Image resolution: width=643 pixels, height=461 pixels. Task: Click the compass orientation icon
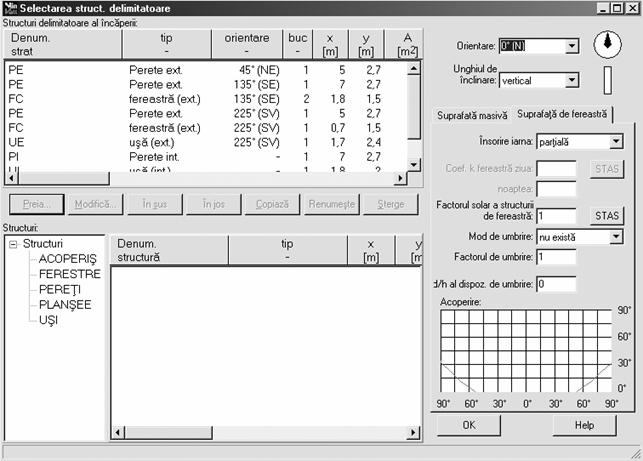tap(607, 44)
